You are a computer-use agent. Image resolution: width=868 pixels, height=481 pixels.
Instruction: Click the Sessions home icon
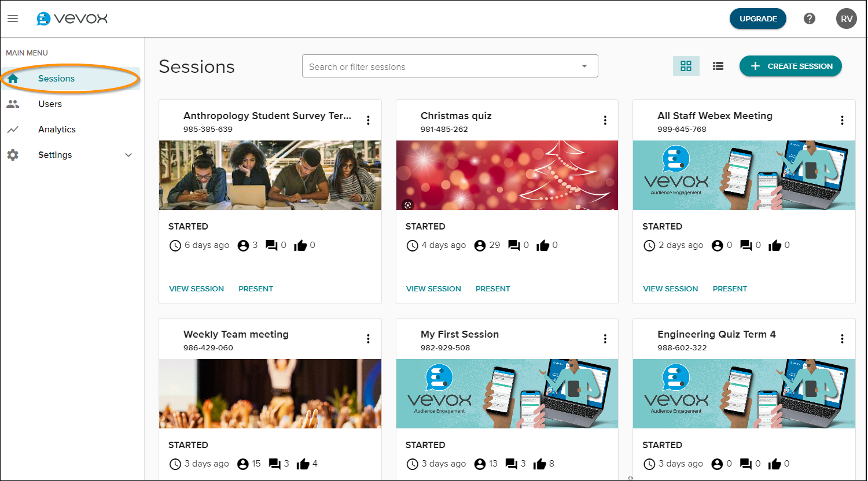tap(13, 79)
